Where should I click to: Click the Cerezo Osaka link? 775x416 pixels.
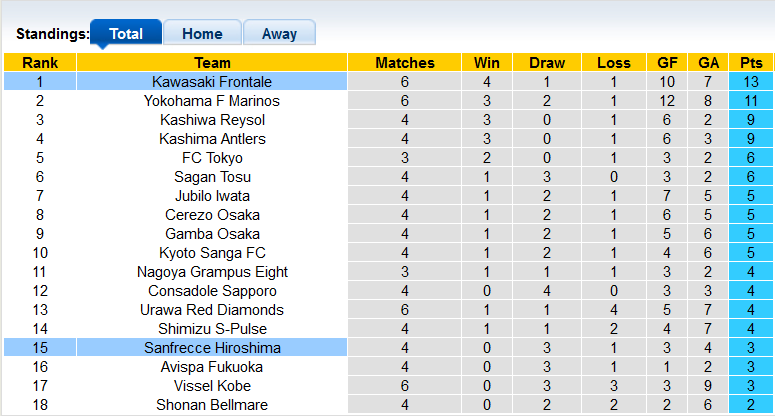click(212, 215)
